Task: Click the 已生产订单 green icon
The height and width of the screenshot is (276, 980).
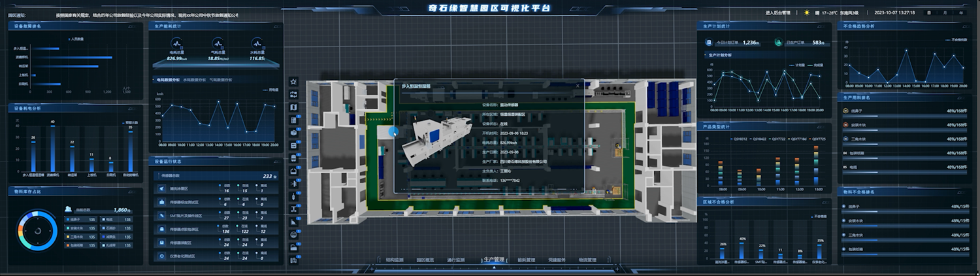Action: click(x=778, y=43)
